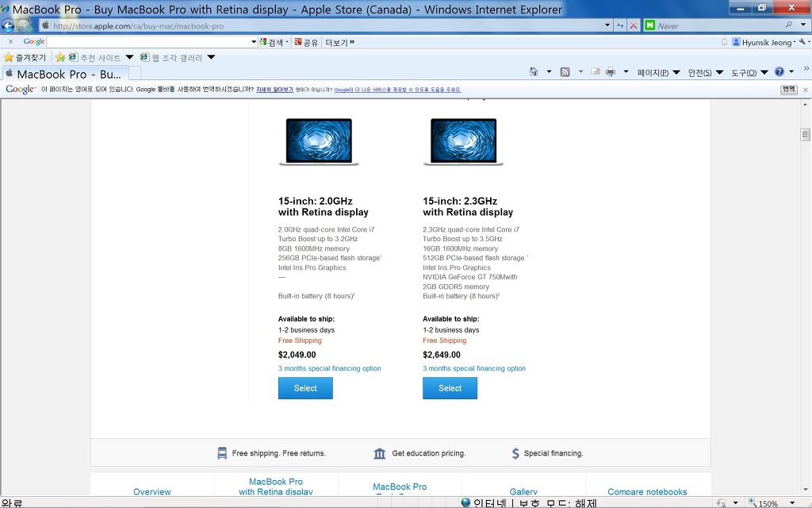Screen dimensions: 812x508
Task: Open financing option link under $2,649.00
Action: (x=474, y=368)
